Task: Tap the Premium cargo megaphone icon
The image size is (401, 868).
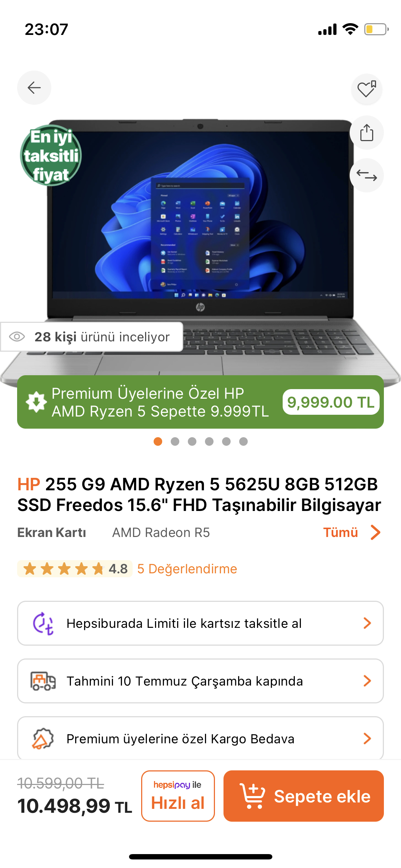Action: click(43, 739)
